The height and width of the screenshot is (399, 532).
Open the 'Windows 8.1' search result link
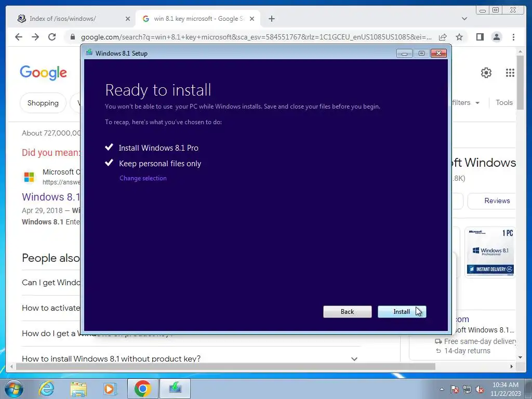point(51,197)
